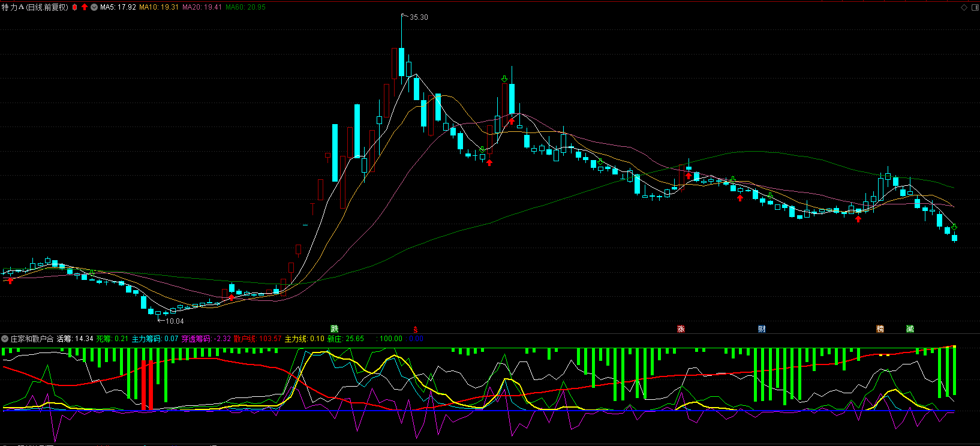Click the 新庄: 25.65 value

[x=345, y=339]
